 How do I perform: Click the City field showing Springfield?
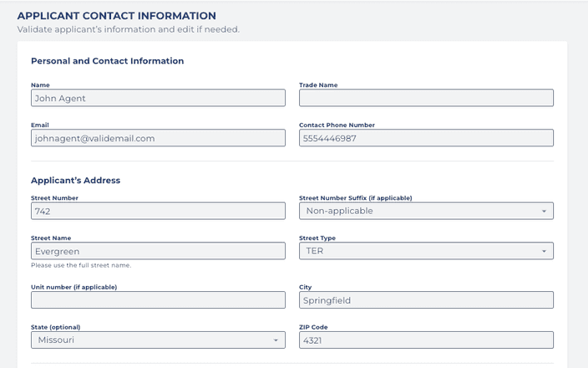click(426, 300)
